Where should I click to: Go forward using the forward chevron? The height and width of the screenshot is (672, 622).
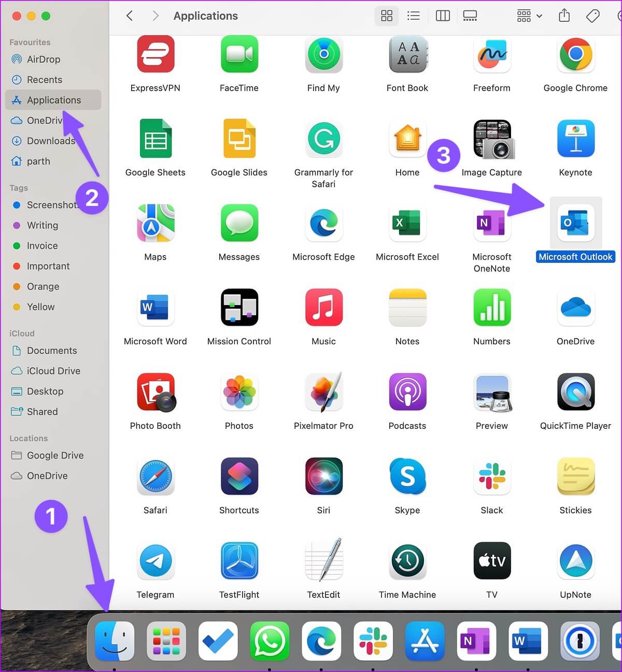pyautogui.click(x=155, y=16)
